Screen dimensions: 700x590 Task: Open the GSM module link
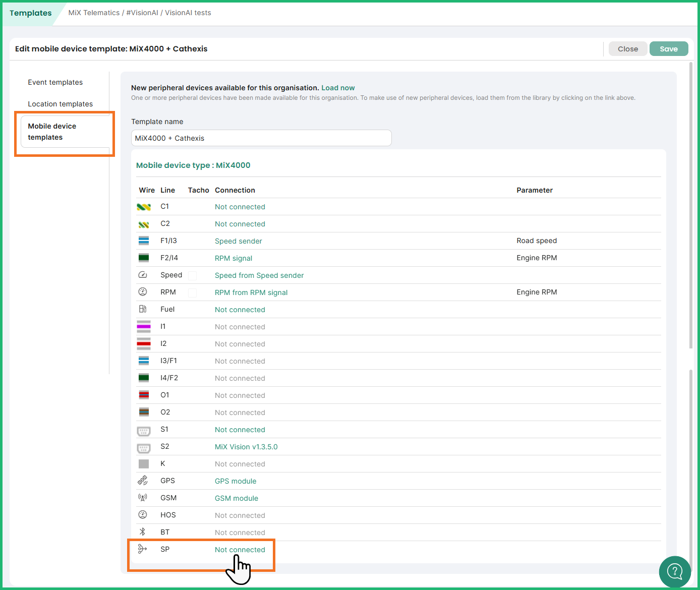[237, 498]
